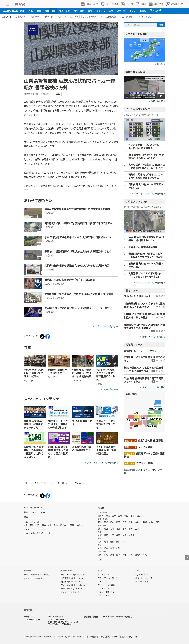Expand 地域発 navigation dropdown
The height and width of the screenshot is (644, 189).
click(x=143, y=11)
